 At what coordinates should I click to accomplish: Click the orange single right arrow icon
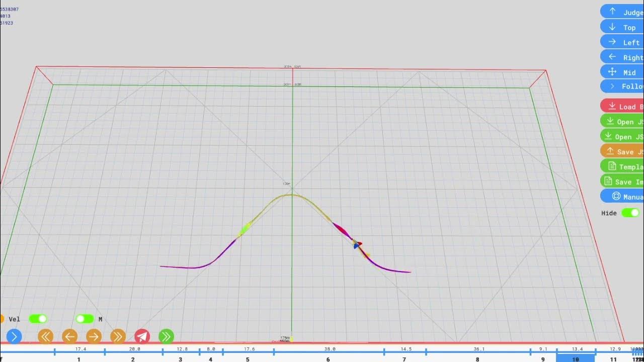(94, 336)
